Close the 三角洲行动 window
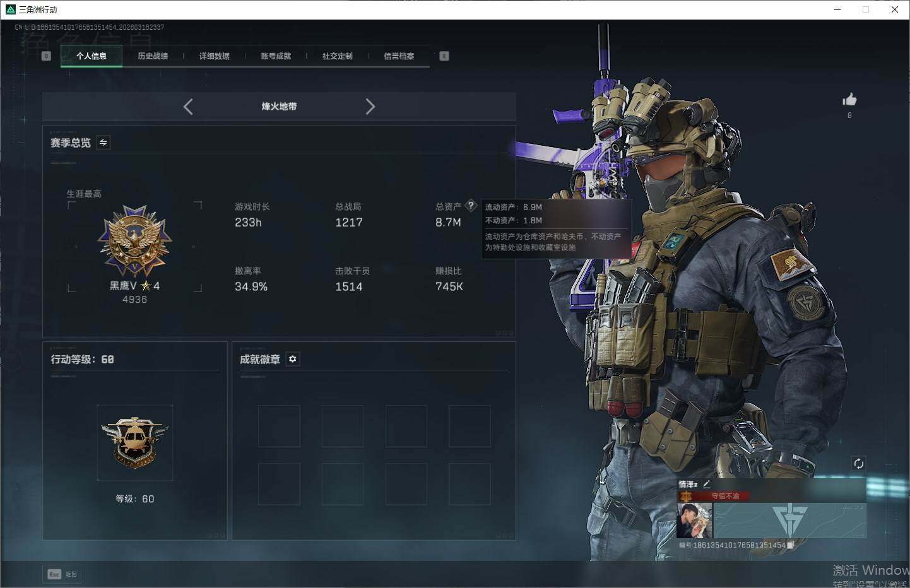Image resolution: width=910 pixels, height=588 pixels. [895, 9]
